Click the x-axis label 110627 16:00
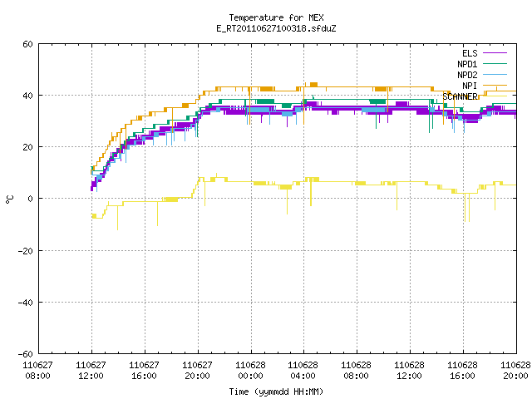The width and height of the screenshot is (532, 399). click(x=144, y=371)
